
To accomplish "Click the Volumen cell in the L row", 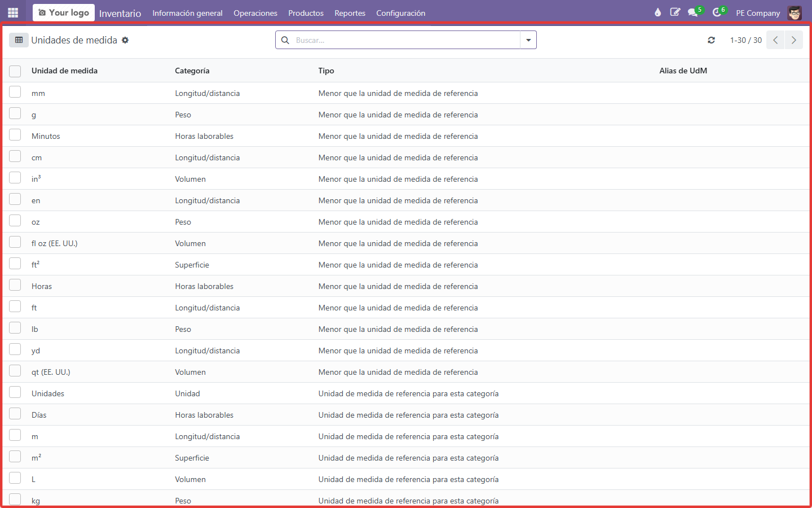I will 190,479.
